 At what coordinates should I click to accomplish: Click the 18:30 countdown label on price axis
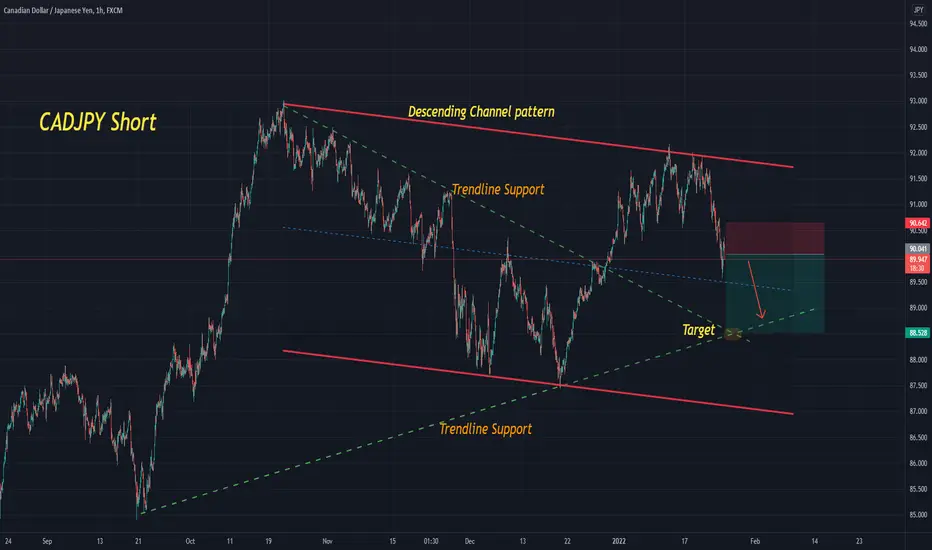(x=917, y=269)
